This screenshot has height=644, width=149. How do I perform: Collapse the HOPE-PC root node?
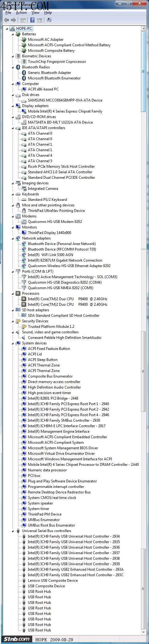7,29
